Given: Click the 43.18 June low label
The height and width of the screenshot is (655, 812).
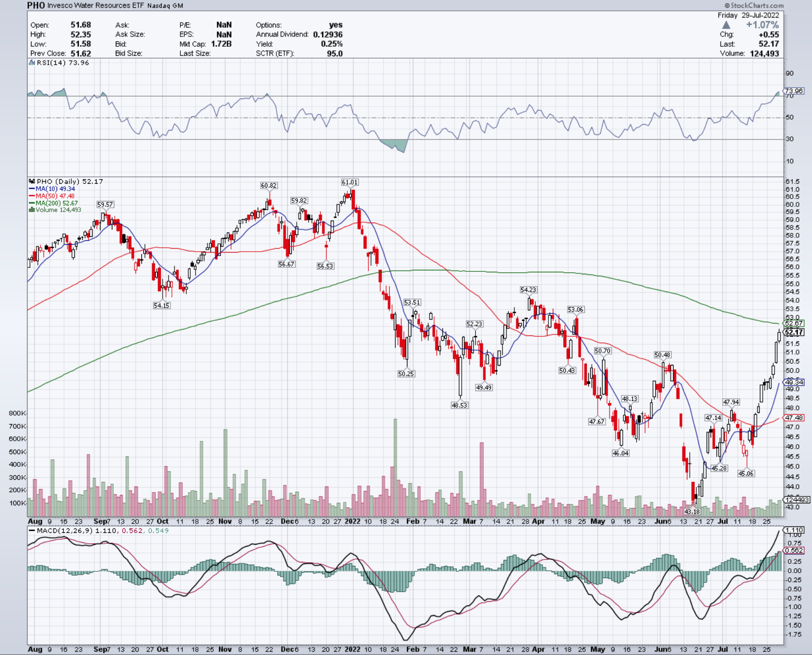Looking at the screenshot, I should pyautogui.click(x=692, y=512).
